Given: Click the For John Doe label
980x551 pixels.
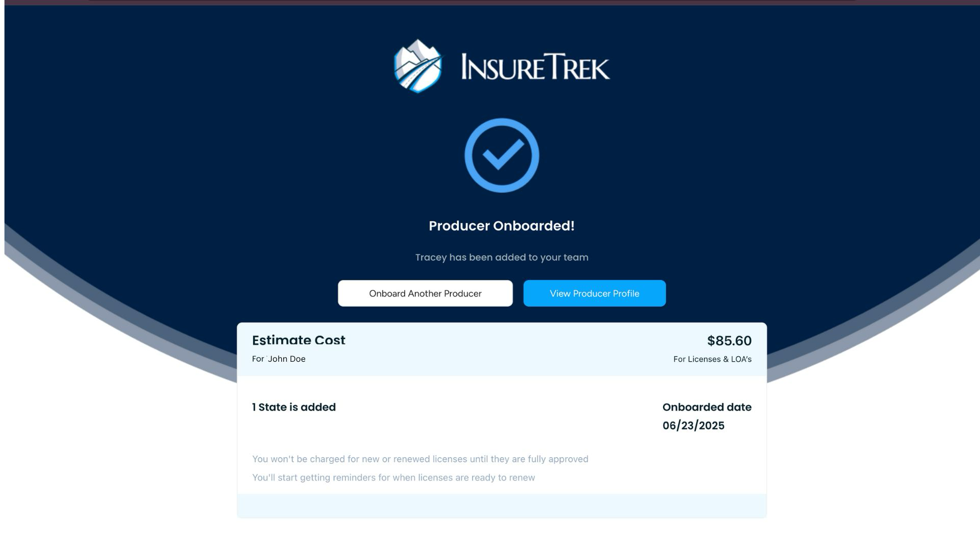Looking at the screenshot, I should [279, 359].
